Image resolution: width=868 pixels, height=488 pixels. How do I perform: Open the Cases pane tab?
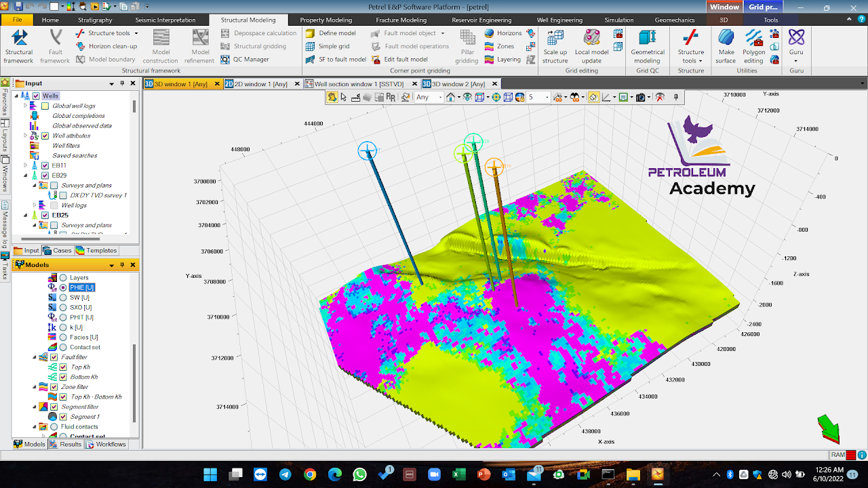pyautogui.click(x=58, y=250)
